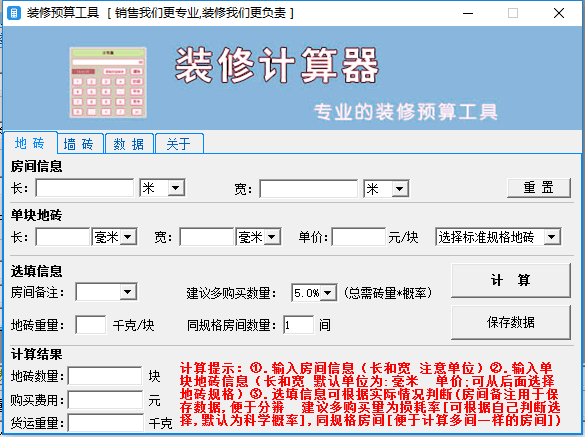This screenshot has width=585, height=437.
Task: Open the 关于 tab
Action: [179, 144]
